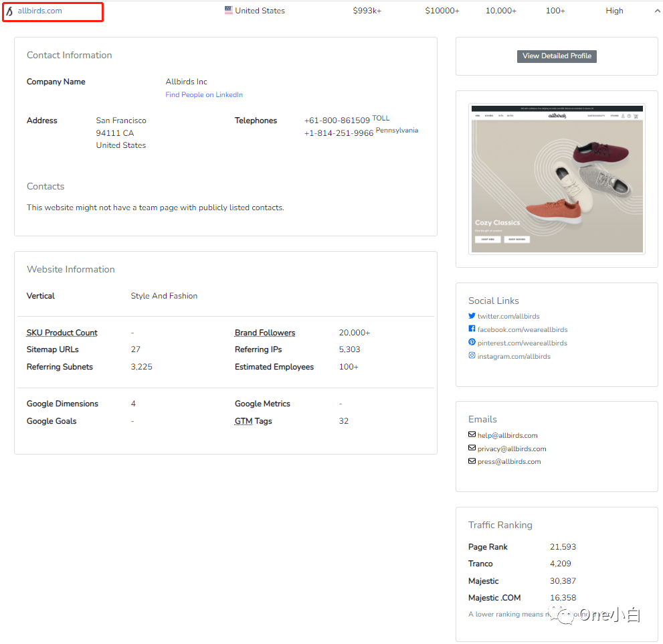663x644 pixels.
Task: Click the Pinterest icon in Social Links
Action: [472, 343]
